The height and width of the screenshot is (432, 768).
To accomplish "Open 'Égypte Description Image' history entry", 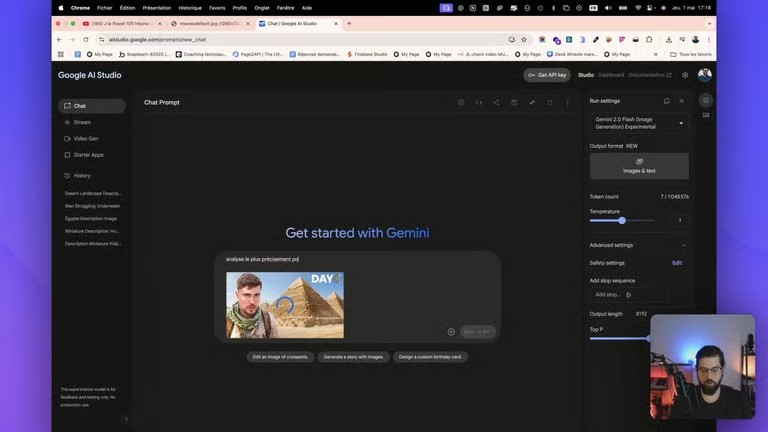I will point(93,218).
